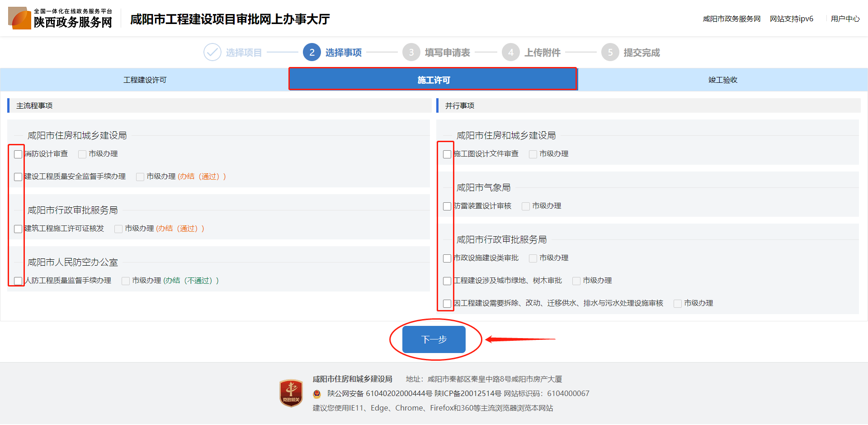Click the step 3 numbered circle icon

point(411,53)
